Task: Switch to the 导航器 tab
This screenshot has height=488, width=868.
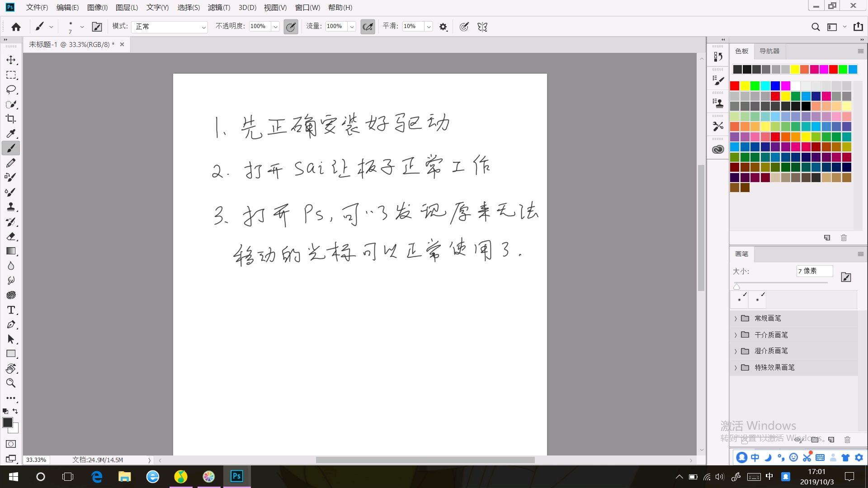Action: point(769,51)
